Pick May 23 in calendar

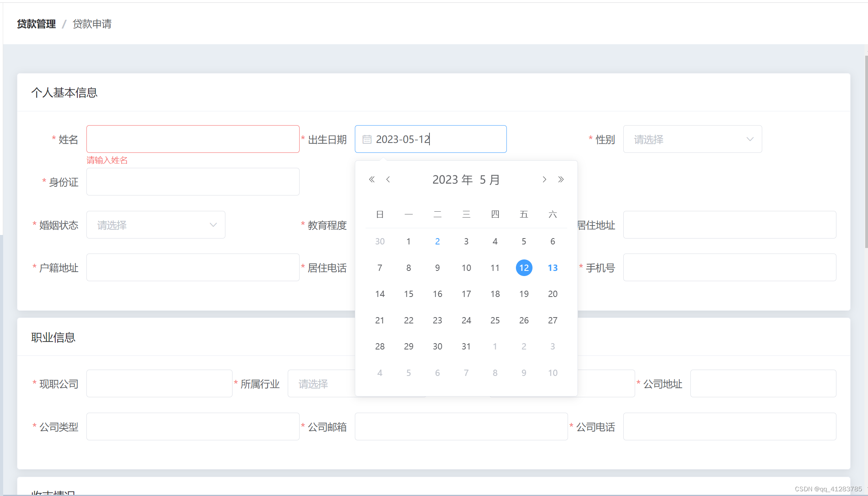437,320
